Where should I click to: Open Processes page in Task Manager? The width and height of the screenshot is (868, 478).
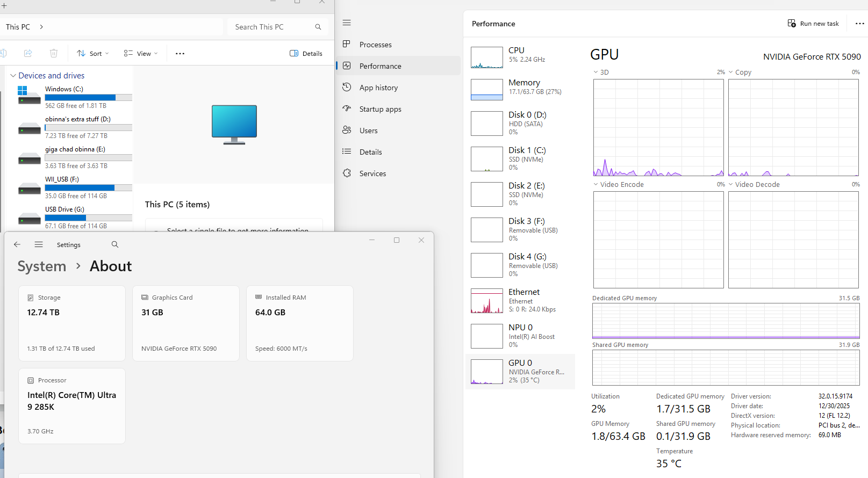click(x=398, y=45)
